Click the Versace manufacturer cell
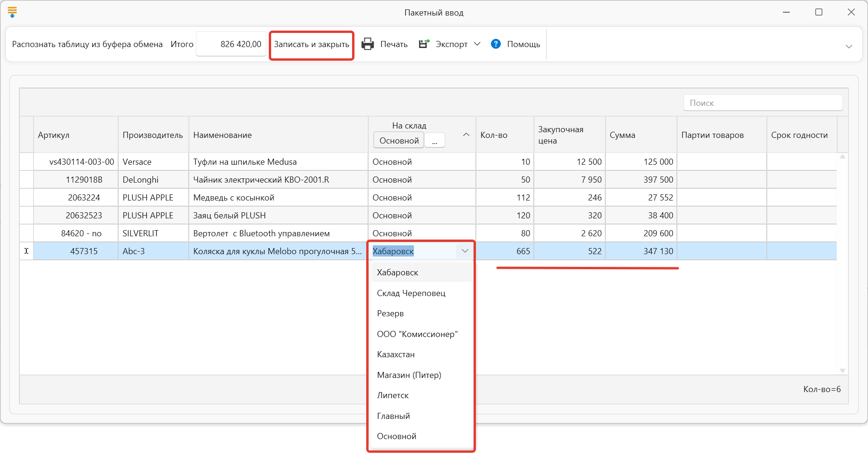868x457 pixels. pos(153,161)
